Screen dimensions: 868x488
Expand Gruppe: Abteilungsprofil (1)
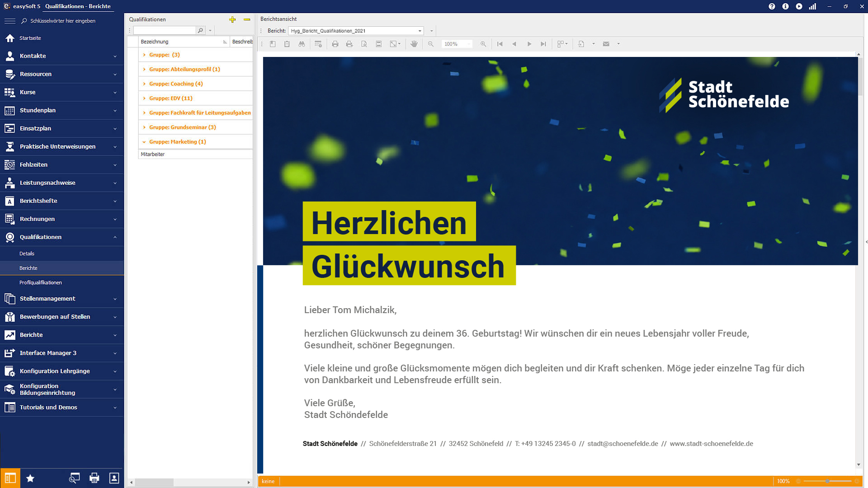[x=144, y=69]
